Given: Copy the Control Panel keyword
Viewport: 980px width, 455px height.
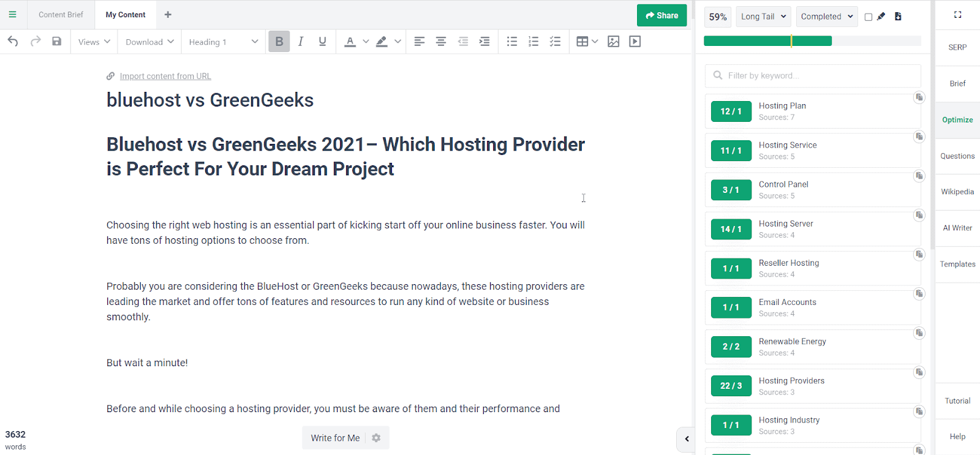Looking at the screenshot, I should [x=919, y=176].
